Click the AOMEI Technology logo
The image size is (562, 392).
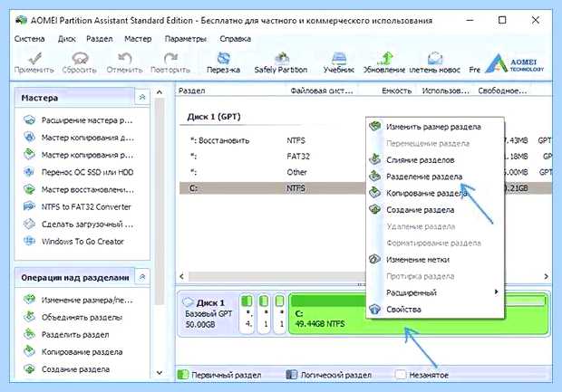515,63
